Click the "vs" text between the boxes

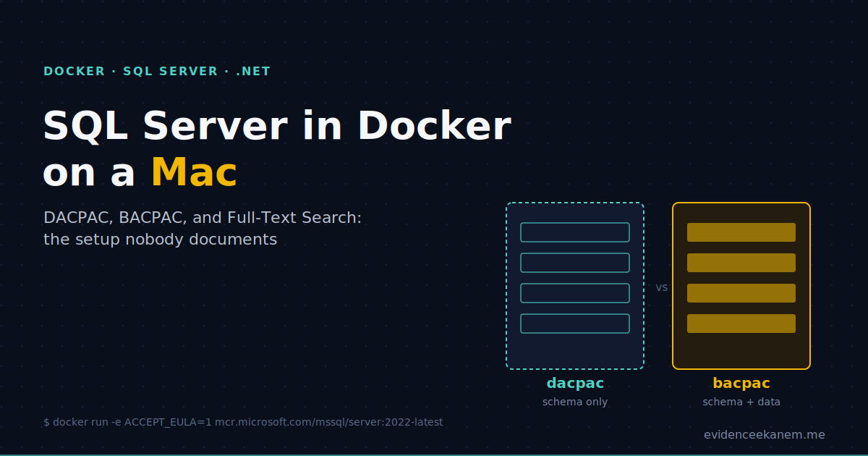pyautogui.click(x=662, y=287)
